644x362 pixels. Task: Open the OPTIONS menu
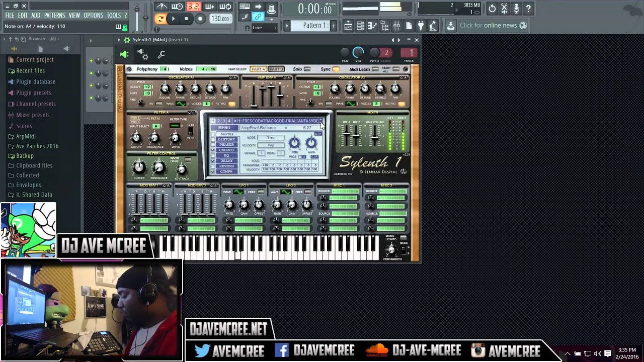93,16
